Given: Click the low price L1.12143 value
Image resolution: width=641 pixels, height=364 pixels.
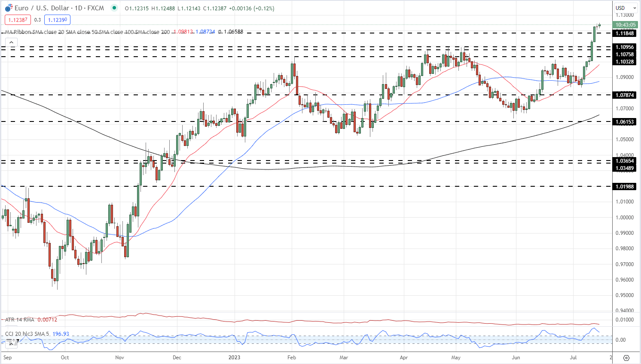Looking at the screenshot, I should point(189,8).
